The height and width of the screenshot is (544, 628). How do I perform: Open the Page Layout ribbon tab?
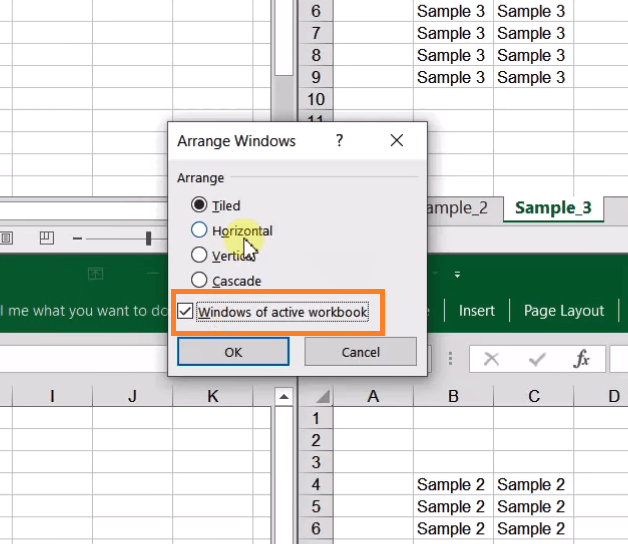[x=564, y=310]
